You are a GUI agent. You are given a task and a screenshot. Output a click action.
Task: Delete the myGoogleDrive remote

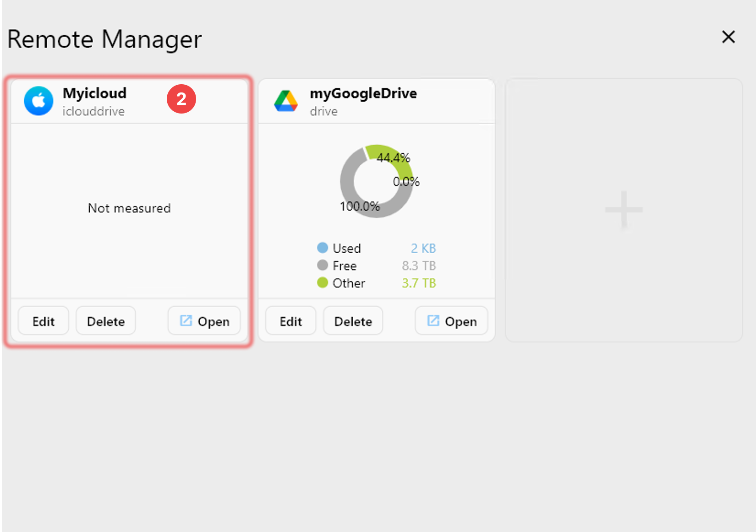[x=352, y=321]
